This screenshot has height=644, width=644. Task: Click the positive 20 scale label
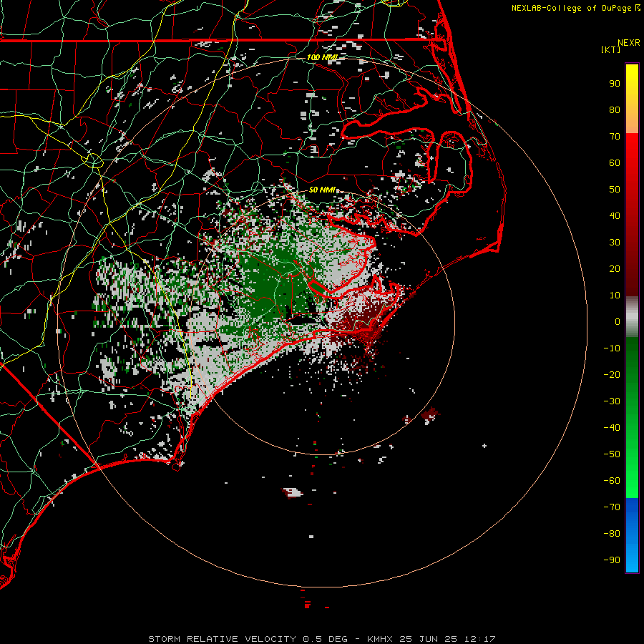pos(615,268)
